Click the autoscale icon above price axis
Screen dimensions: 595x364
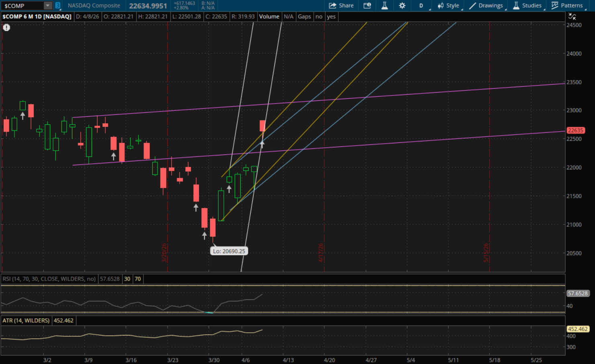pos(572,16)
